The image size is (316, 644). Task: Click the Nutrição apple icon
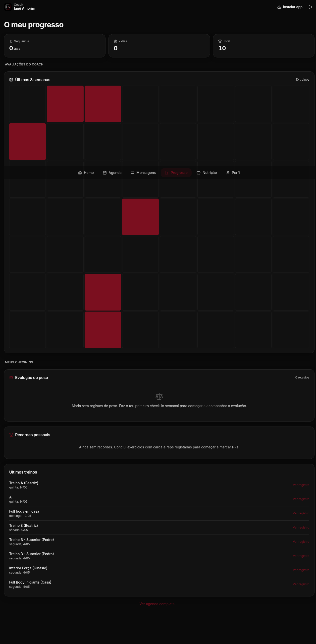pos(199,173)
